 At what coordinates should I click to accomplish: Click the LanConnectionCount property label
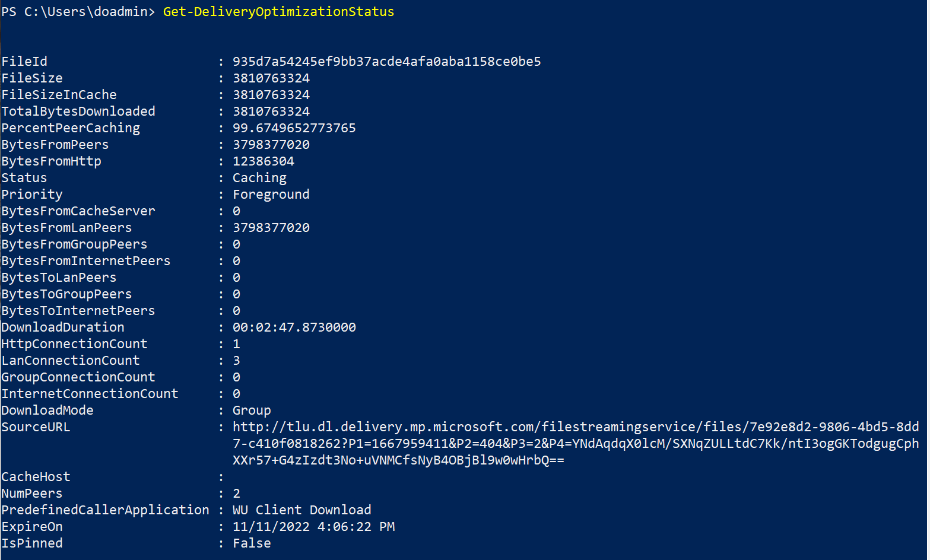click(x=71, y=361)
